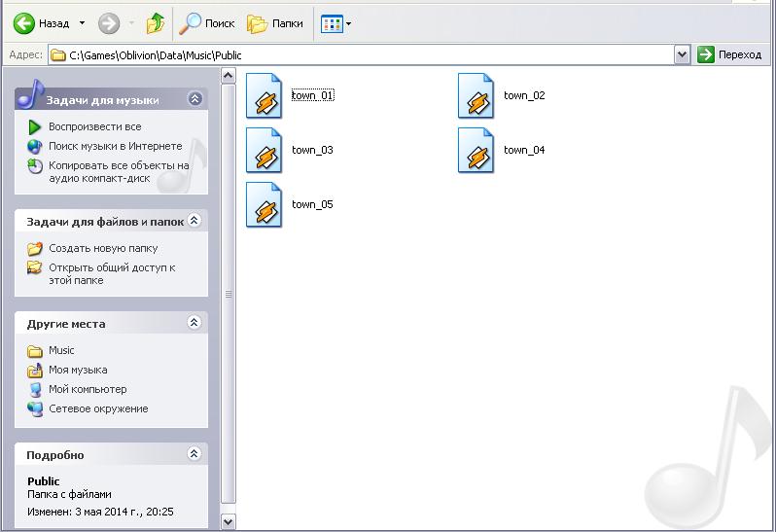Click the Music folder icon in Другие места
This screenshot has width=776, height=532.
pos(35,351)
